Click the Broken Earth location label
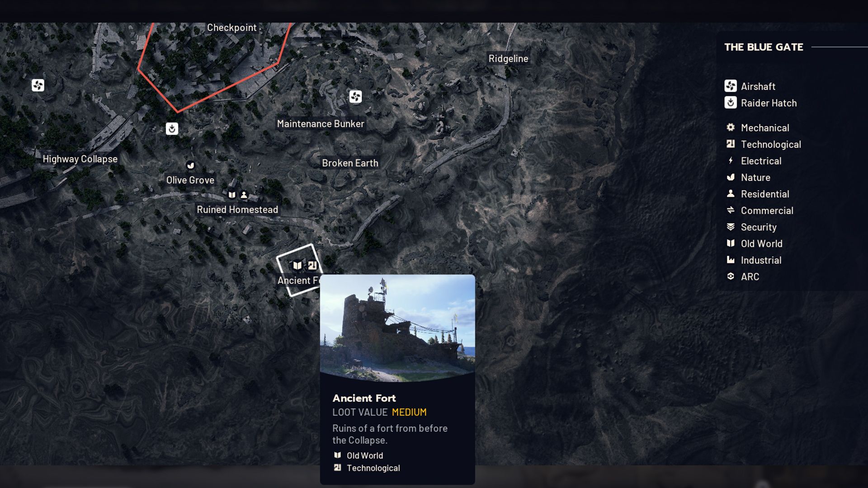868x488 pixels. coord(350,163)
